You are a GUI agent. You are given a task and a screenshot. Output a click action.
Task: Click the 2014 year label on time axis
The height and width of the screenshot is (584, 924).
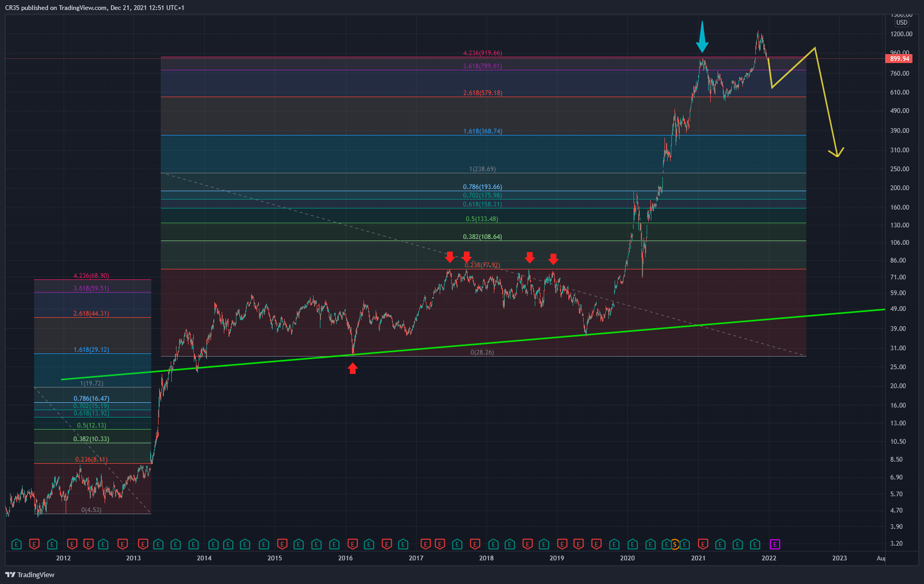tap(204, 558)
